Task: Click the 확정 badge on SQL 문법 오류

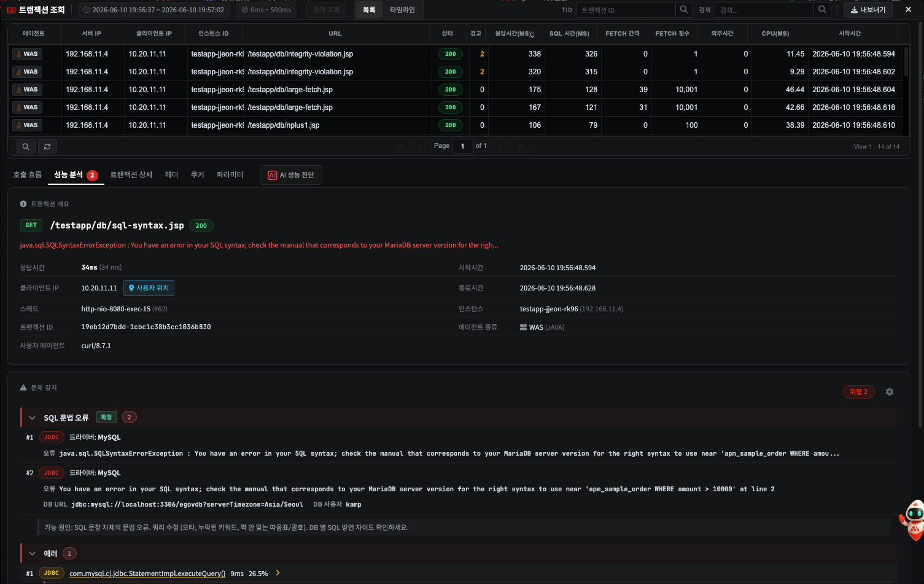Action: tap(106, 418)
